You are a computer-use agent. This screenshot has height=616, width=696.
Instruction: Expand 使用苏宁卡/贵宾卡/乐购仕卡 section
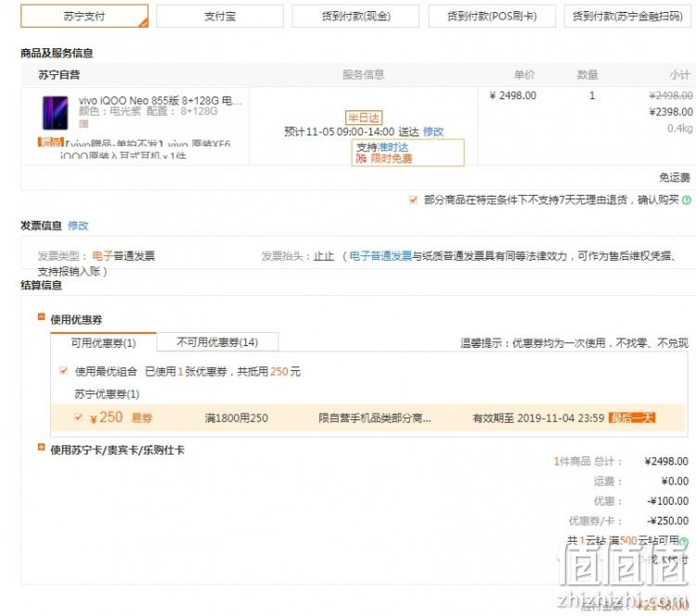coord(41,447)
